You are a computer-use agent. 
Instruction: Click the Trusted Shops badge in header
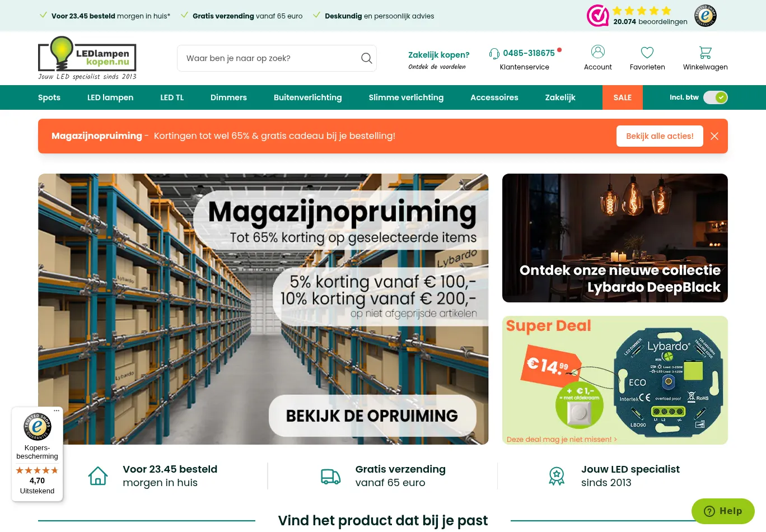point(706,16)
